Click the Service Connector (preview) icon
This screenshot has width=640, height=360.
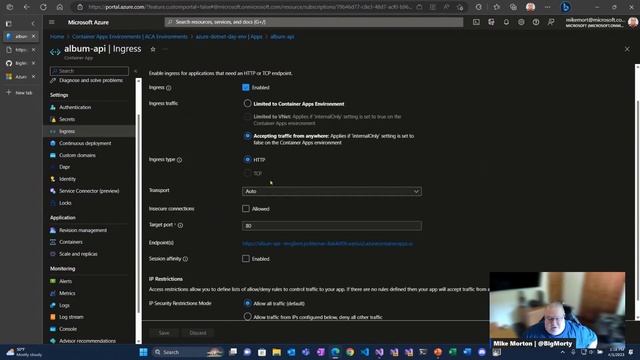coord(53,191)
